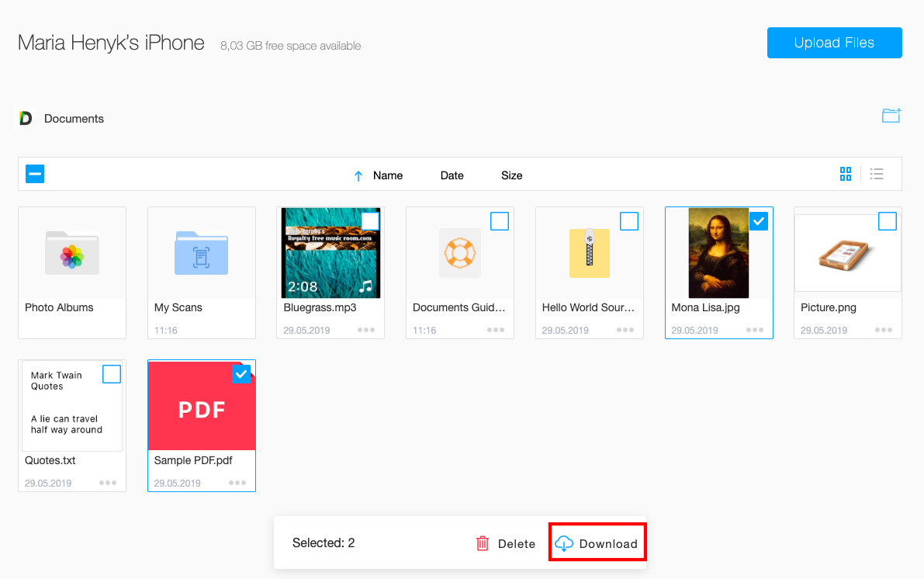Check the Documents Guide checkbox
The image size is (924, 579).
(500, 221)
